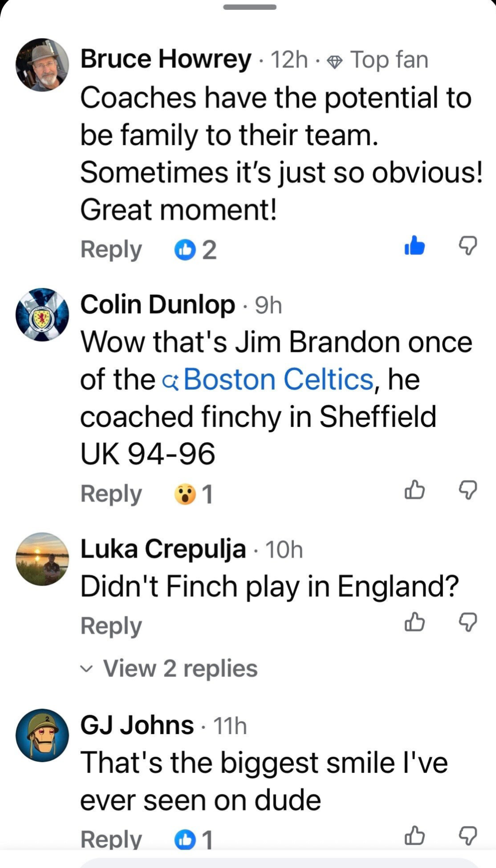Open GJ Johns's profile name
Screen dimensions: 496x868
click(x=137, y=725)
